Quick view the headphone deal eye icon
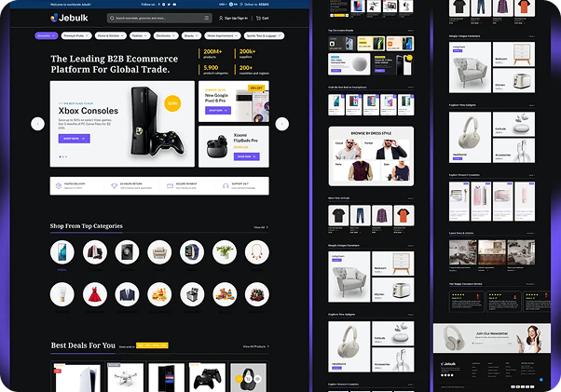This screenshot has width=561, height=392. [x=257, y=379]
